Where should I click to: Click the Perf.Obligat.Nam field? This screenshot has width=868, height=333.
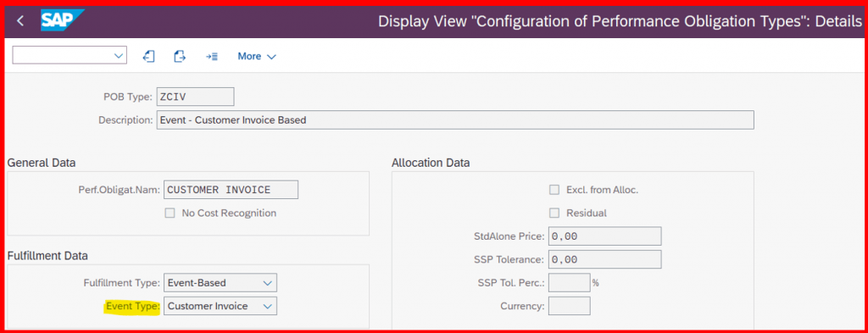(231, 190)
